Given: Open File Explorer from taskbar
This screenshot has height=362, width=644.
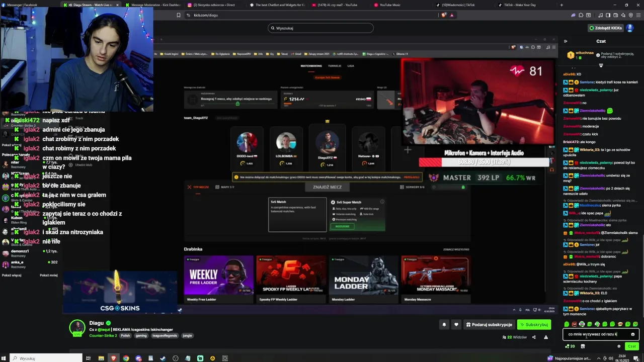Looking at the screenshot, I should 101,358.
